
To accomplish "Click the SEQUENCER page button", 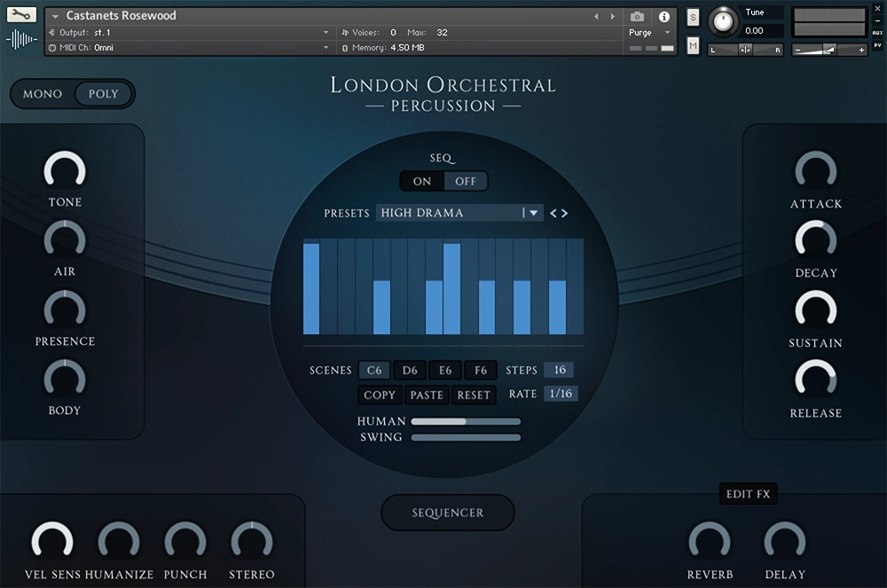I will pos(447,513).
